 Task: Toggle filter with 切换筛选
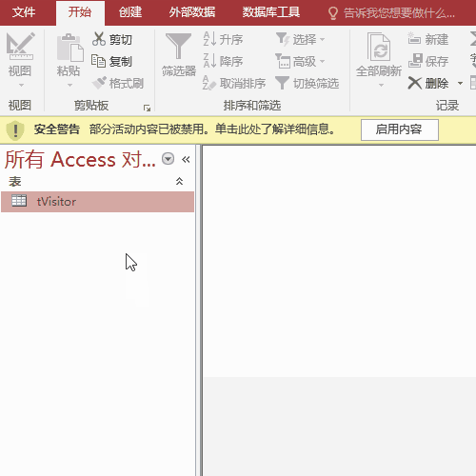pyautogui.click(x=307, y=83)
